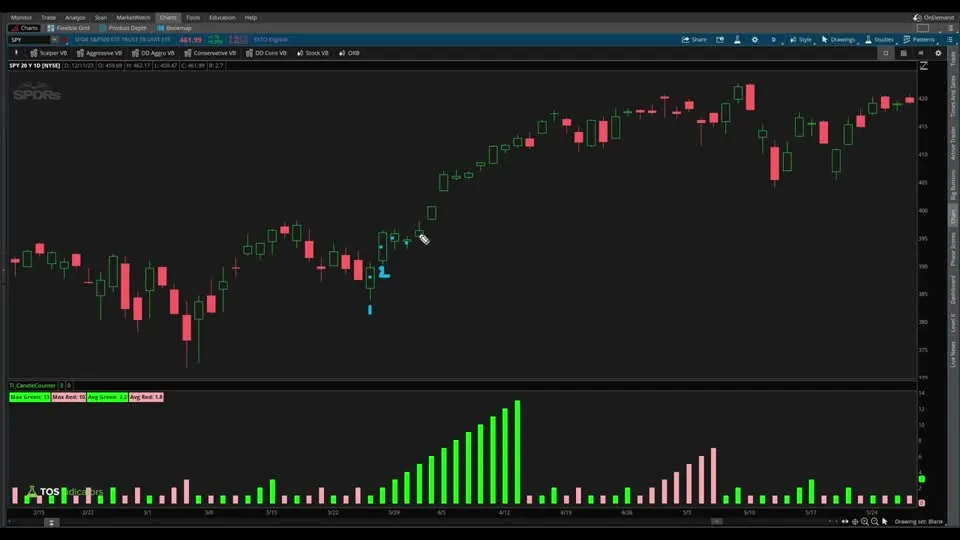Load the DD Cons VB setup
The image size is (960, 540).
[x=266, y=53]
